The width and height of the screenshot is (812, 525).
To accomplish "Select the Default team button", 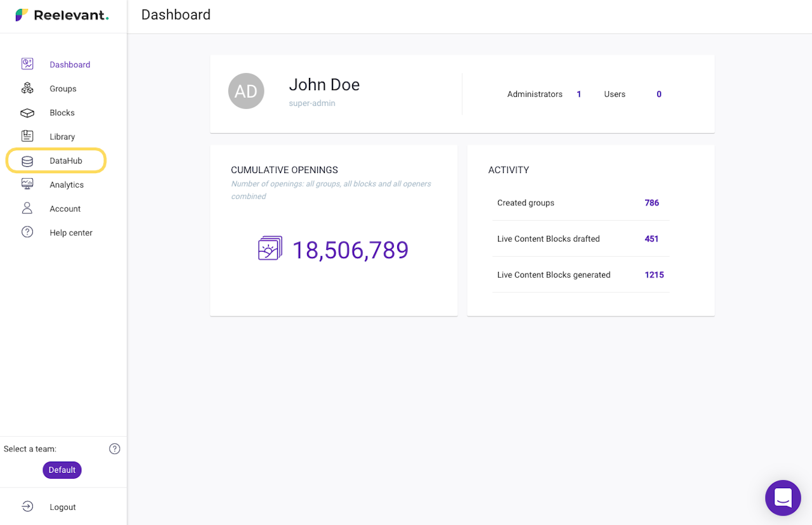I will 62,470.
